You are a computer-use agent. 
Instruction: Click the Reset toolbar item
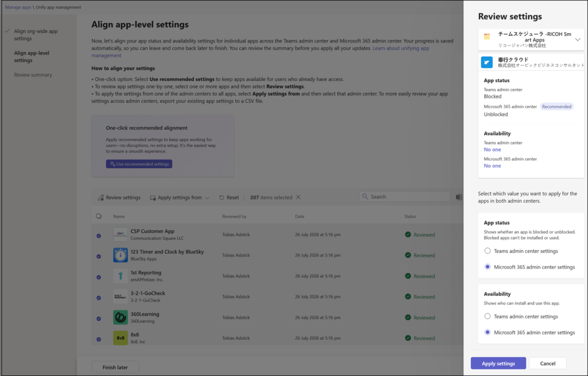point(229,197)
